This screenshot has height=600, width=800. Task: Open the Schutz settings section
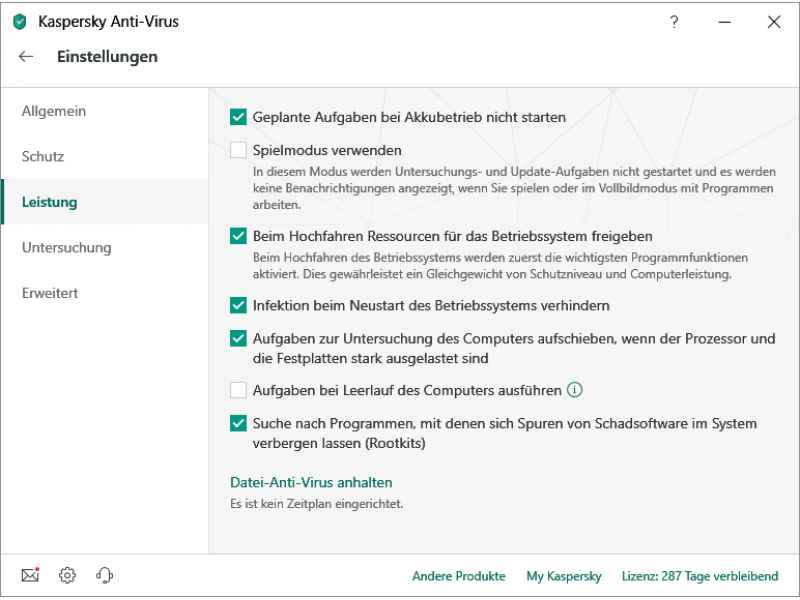(43, 157)
